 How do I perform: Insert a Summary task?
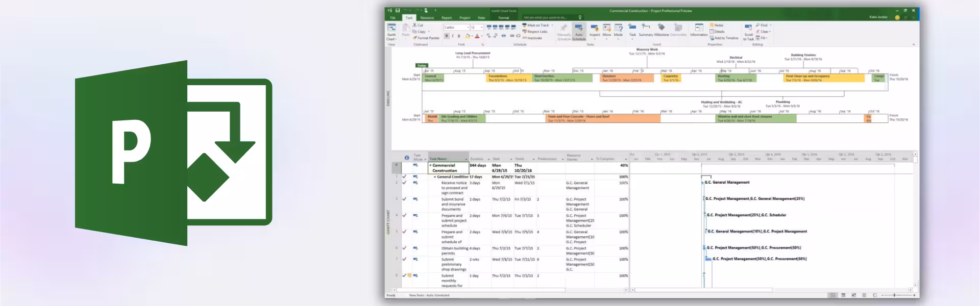(646, 30)
